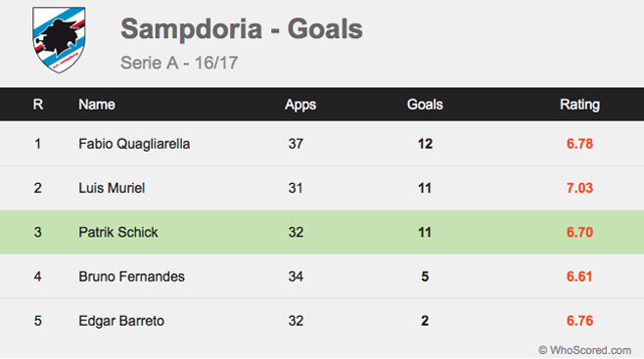Sort by the Apps column header
The height and width of the screenshot is (359, 644).
point(300,105)
